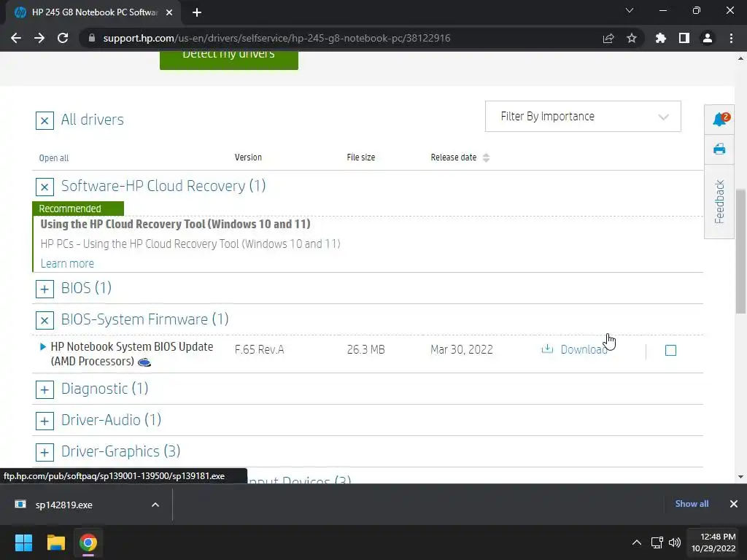Click the Chrome icon in the taskbar
The height and width of the screenshot is (560, 747).
pos(88,542)
